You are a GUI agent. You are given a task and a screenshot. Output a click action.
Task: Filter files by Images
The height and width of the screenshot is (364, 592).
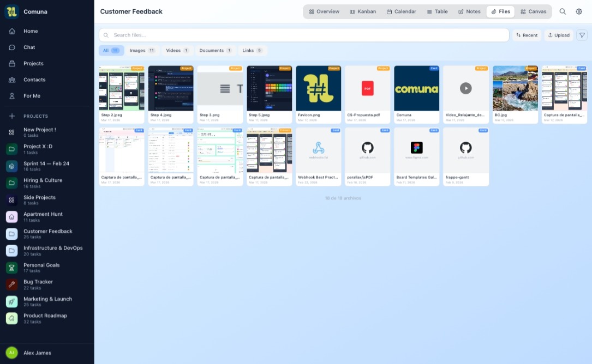coord(142,51)
